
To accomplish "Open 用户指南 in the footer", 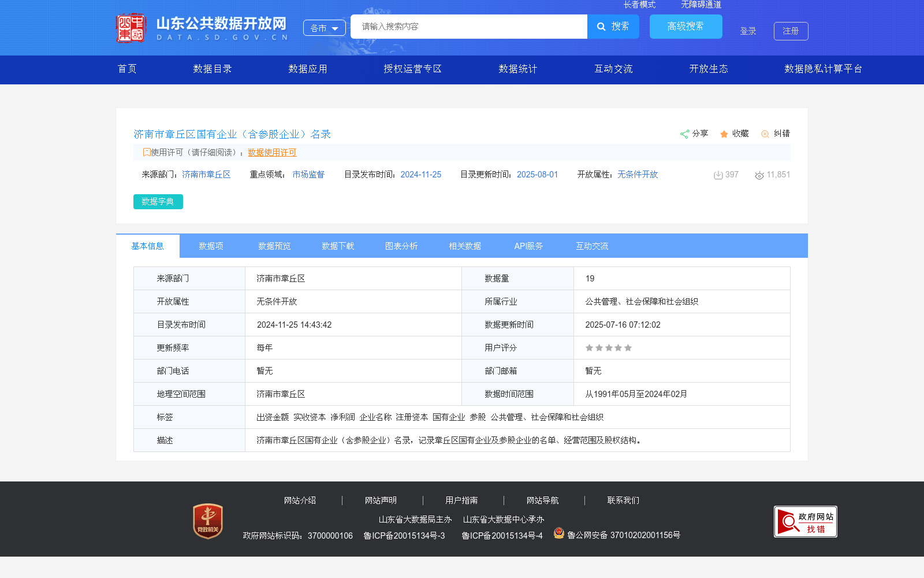I will [462, 501].
